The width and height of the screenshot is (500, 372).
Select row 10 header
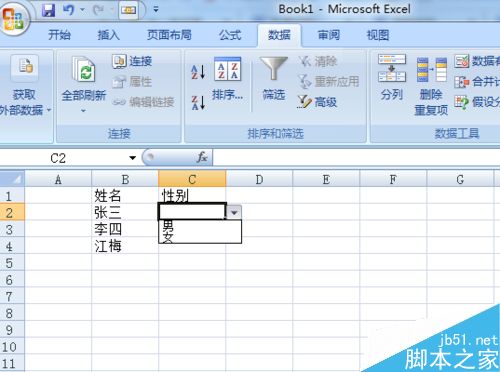[12, 347]
